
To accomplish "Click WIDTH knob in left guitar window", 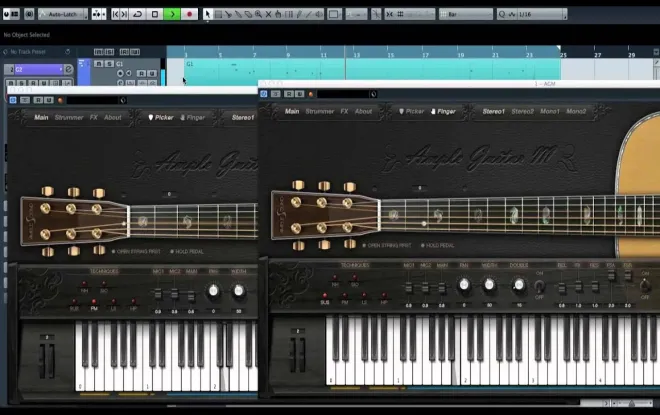I will [x=239, y=290].
